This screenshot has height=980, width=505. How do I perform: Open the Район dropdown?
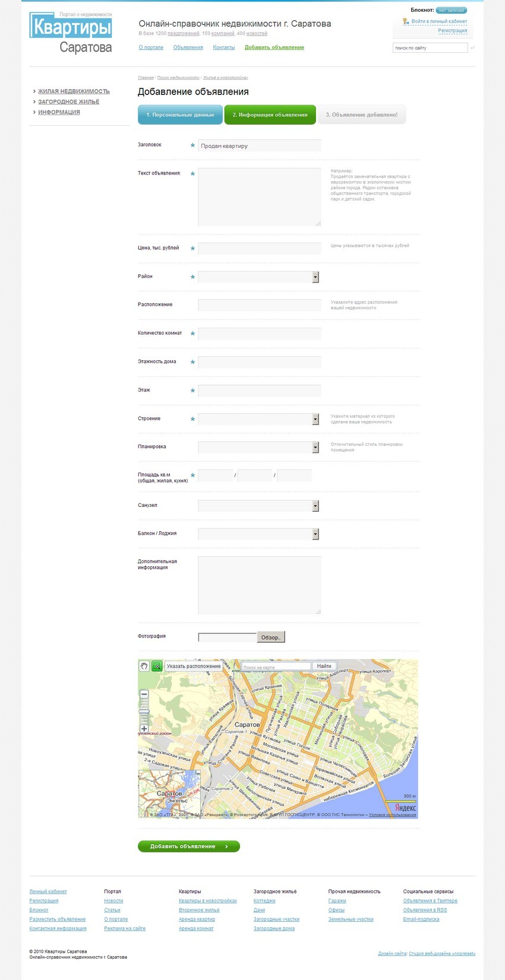tap(315, 277)
